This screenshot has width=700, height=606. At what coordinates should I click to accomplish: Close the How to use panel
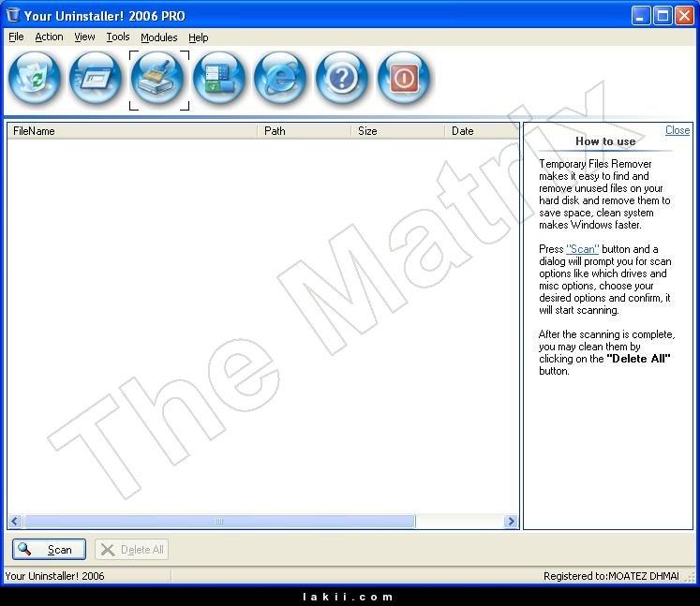(678, 130)
